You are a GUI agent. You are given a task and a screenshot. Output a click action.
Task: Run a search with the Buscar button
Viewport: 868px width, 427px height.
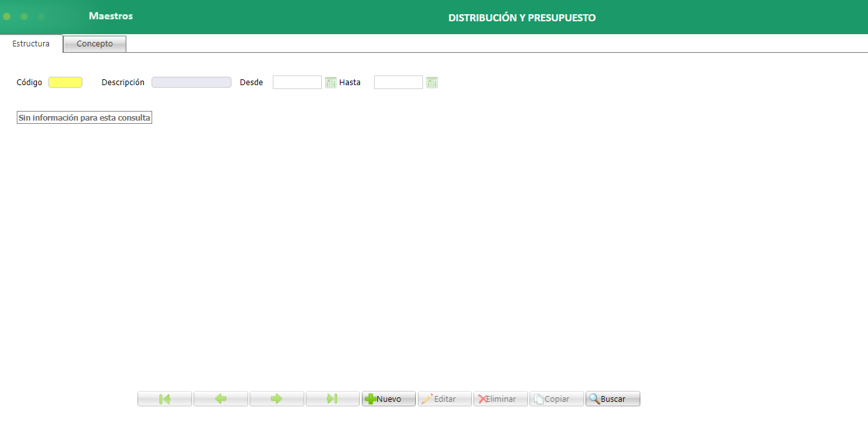click(x=612, y=398)
